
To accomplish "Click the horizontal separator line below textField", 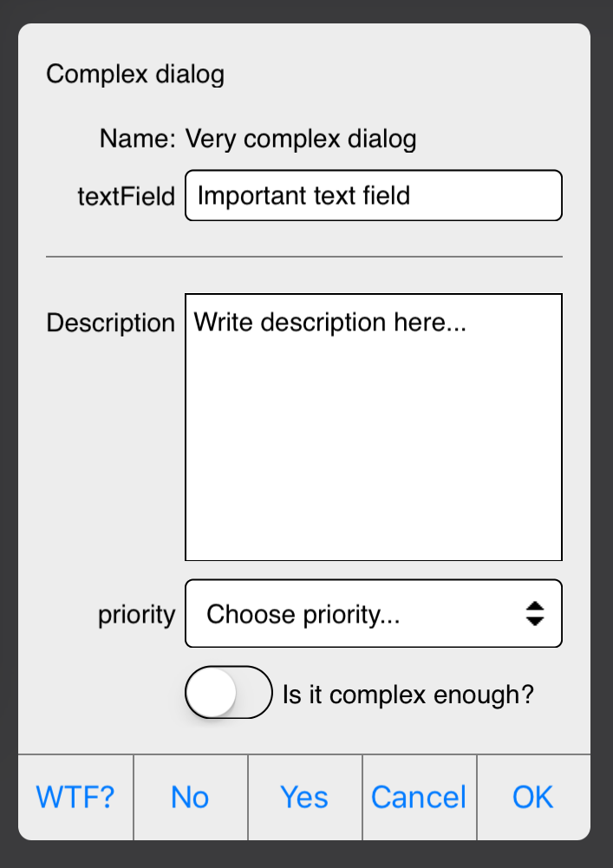I will click(x=303, y=258).
